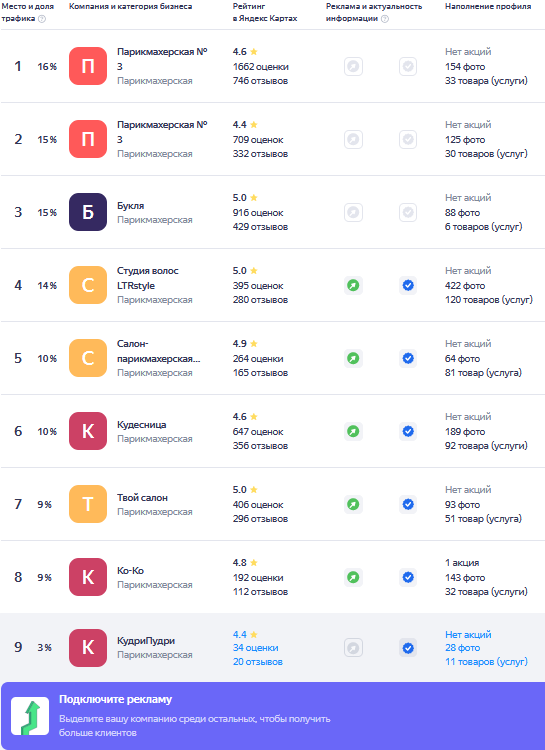
Task: Click the help icon near 'Место и доля трафика'
Action: coord(42,19)
